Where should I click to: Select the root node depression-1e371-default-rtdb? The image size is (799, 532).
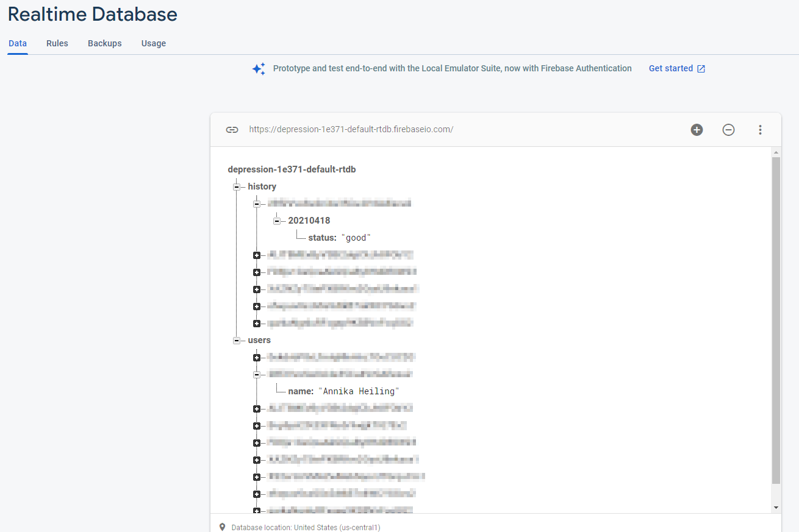292,169
